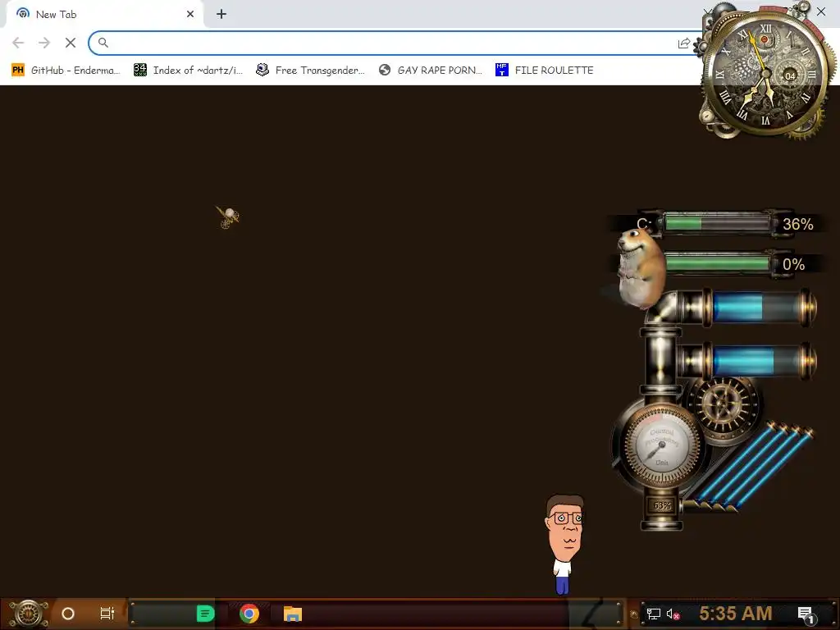Click the second drive bar showing 0%
The width and height of the screenshot is (840, 630).
[x=717, y=263]
